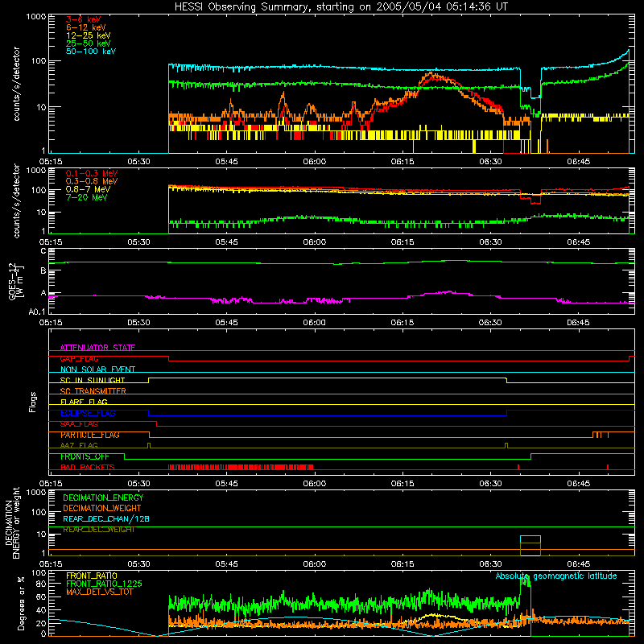The height and width of the screenshot is (644, 644).
Task: Click the 0.8-7 MeV legend label
Action: coord(88,189)
